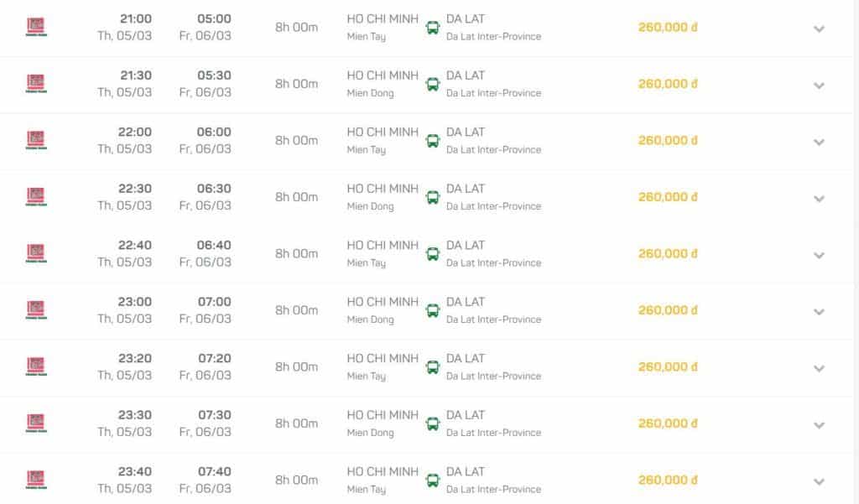The height and width of the screenshot is (504, 859).
Task: Click operator logo of 22:40 departure
Action: (x=36, y=253)
